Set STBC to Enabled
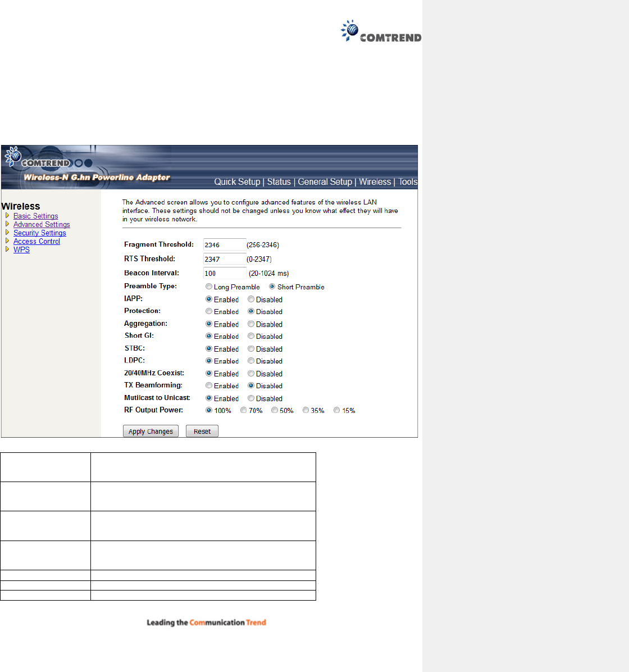 point(209,348)
